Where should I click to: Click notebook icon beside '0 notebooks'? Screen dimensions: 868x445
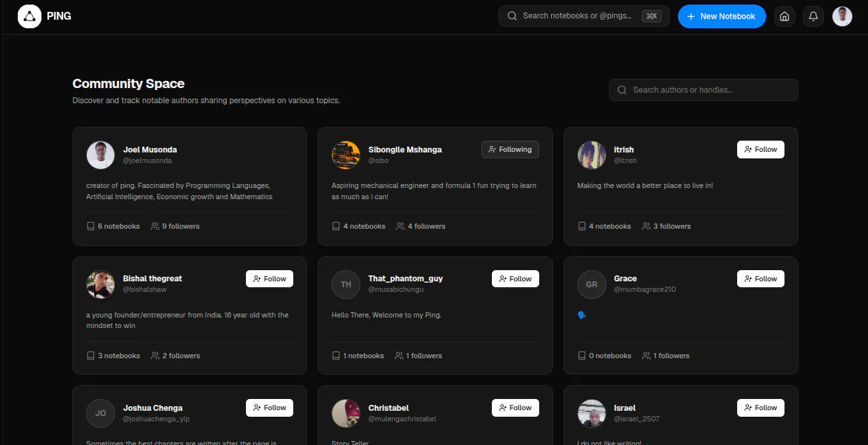point(582,356)
